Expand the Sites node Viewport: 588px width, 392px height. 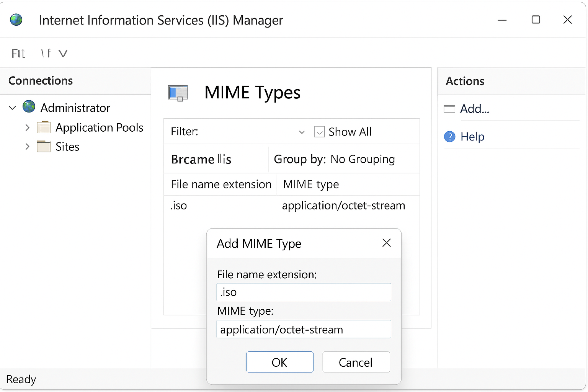tap(27, 147)
